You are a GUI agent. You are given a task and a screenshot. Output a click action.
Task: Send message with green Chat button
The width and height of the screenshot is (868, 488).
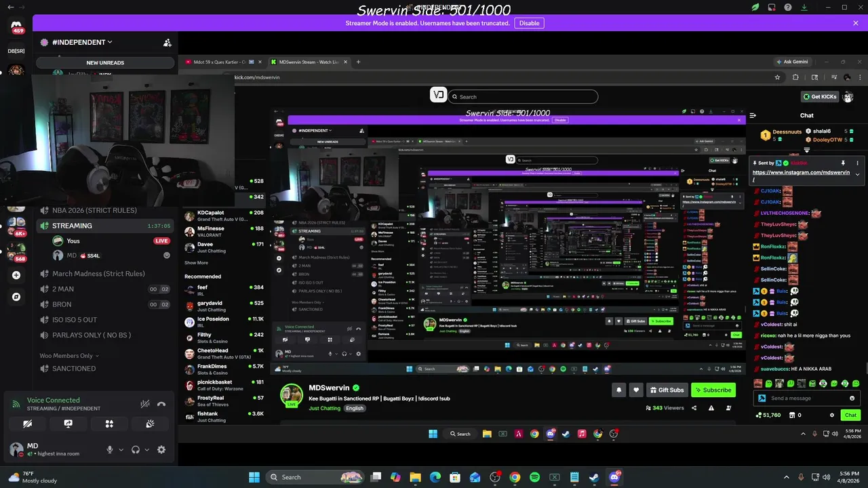[x=850, y=415]
